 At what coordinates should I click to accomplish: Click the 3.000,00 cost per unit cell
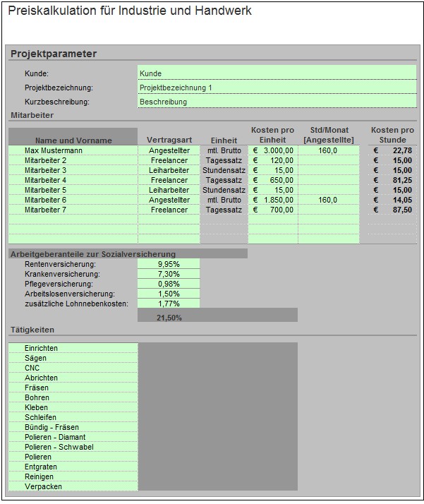(x=272, y=150)
